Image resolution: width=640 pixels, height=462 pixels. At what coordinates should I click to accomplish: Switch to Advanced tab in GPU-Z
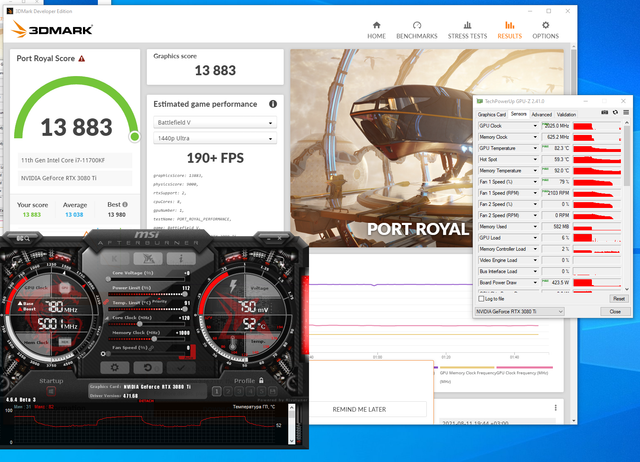click(541, 115)
